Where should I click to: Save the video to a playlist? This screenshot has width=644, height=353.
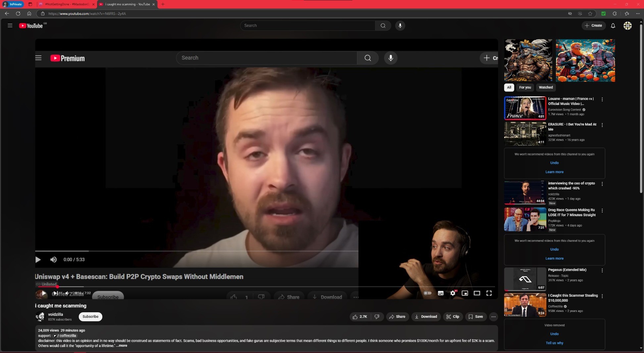coord(476,317)
